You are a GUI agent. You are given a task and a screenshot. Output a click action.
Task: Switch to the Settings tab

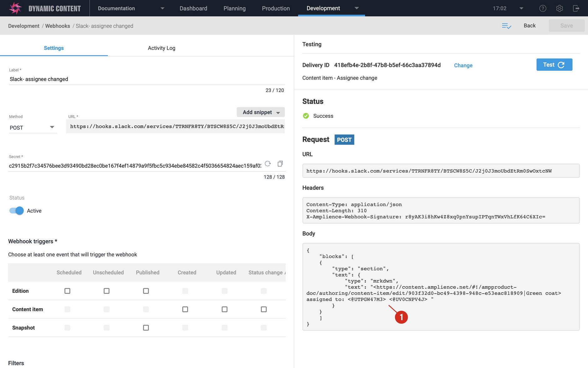pos(54,48)
